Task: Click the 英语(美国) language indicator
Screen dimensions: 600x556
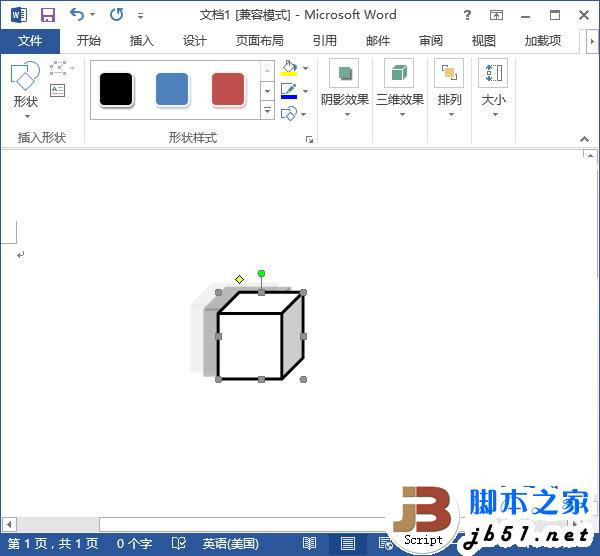Action: 230,544
